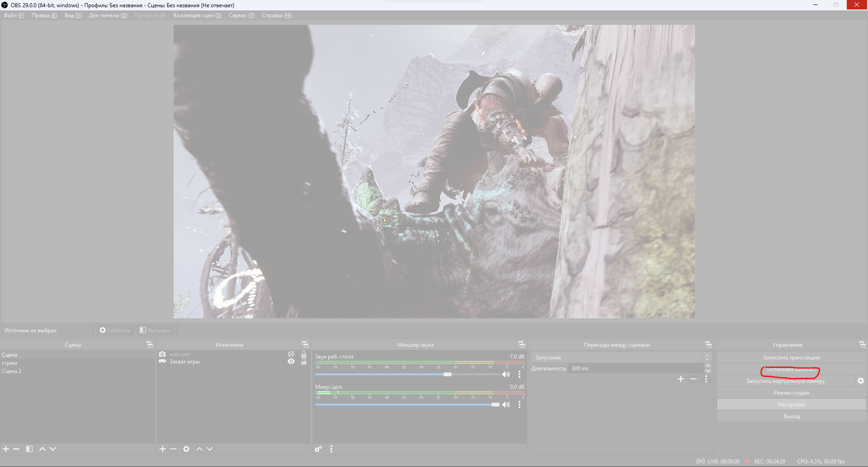Viewport: 868px width, 467px height.
Task: Open Звук раб. стола options menu dots
Action: click(519, 374)
